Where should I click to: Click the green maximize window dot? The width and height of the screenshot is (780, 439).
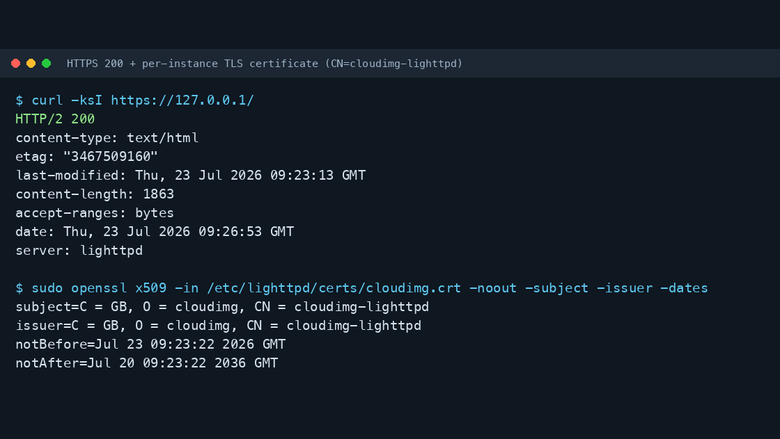click(x=46, y=63)
